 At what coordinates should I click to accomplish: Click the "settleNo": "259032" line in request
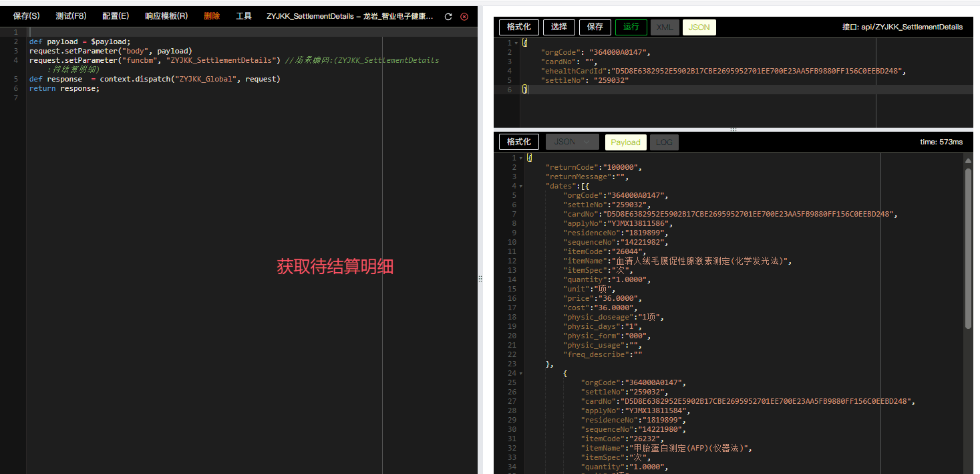(587, 80)
